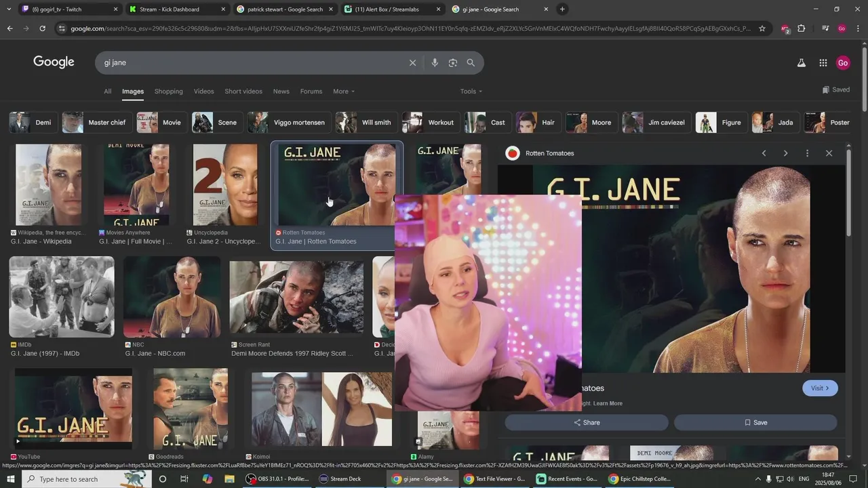Open File Explorer from the taskbar
The image size is (868, 488).
(229, 479)
